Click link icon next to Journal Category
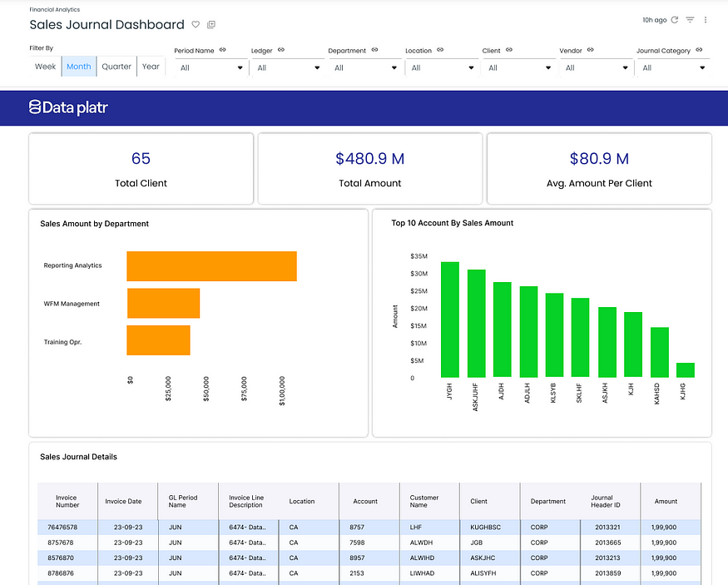The image size is (728, 585). pos(699,50)
